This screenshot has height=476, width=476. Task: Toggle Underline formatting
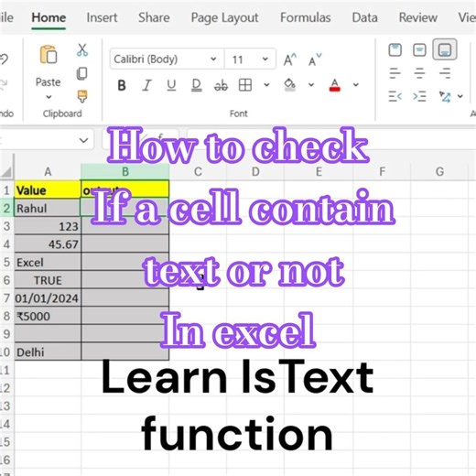coord(171,85)
